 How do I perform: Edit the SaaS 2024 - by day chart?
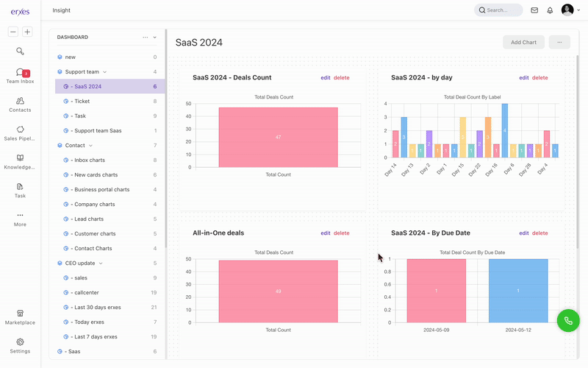(524, 78)
